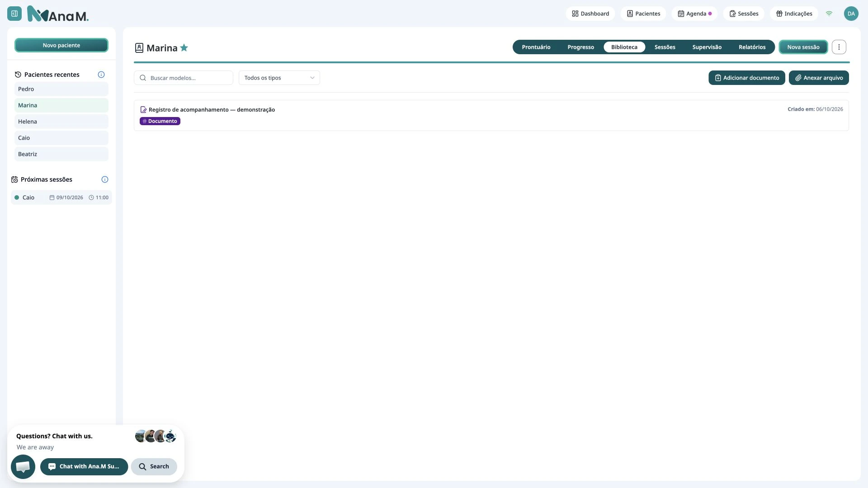Open the DA user avatar menu

851,14
